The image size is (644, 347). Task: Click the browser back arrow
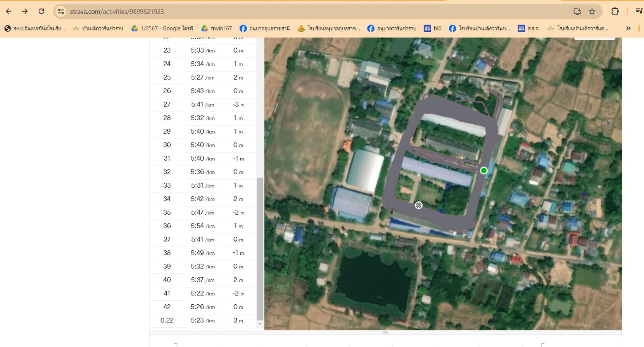click(x=8, y=11)
